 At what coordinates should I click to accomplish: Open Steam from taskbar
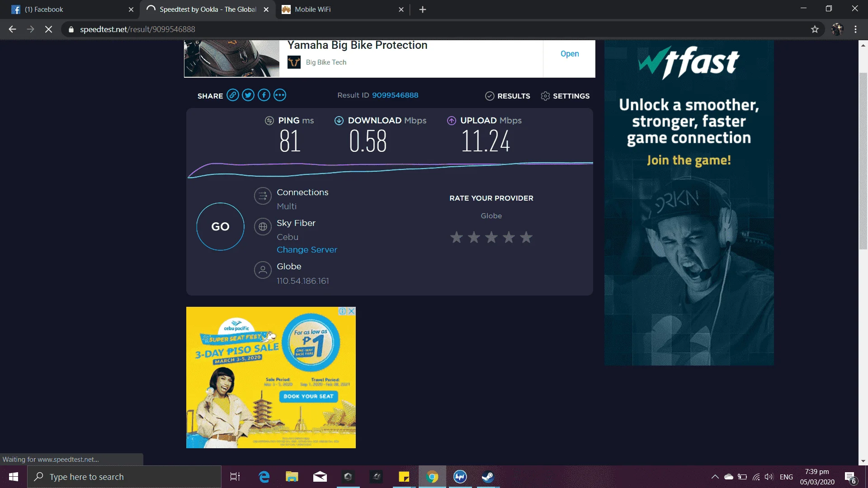coord(488,477)
